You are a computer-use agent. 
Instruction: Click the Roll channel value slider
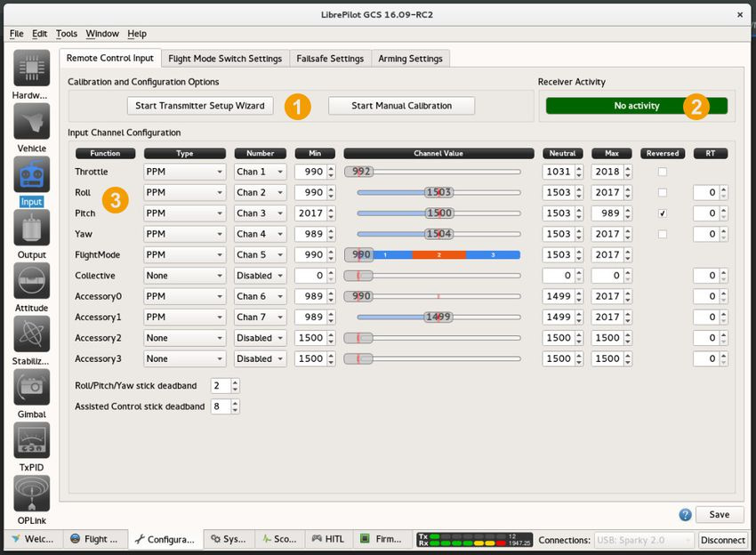pyautogui.click(x=438, y=192)
